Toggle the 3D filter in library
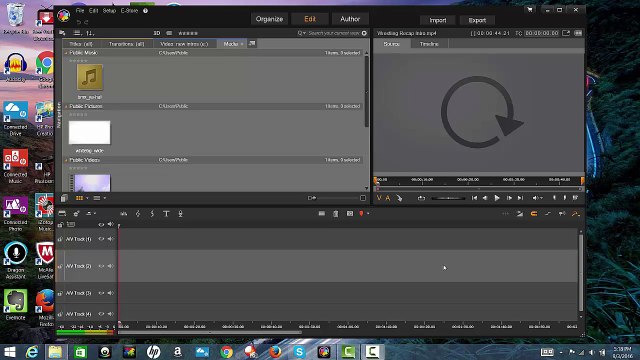Viewport: 640px width, 360px height. tap(157, 33)
